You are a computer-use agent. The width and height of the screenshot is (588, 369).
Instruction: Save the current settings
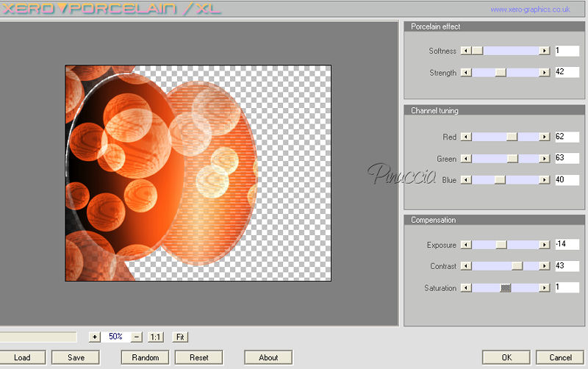(x=76, y=358)
